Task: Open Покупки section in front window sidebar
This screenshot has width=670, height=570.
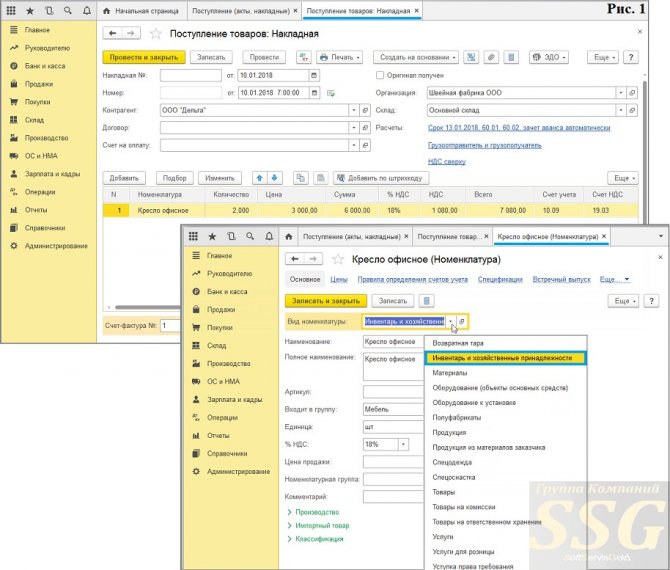Action: [220, 328]
